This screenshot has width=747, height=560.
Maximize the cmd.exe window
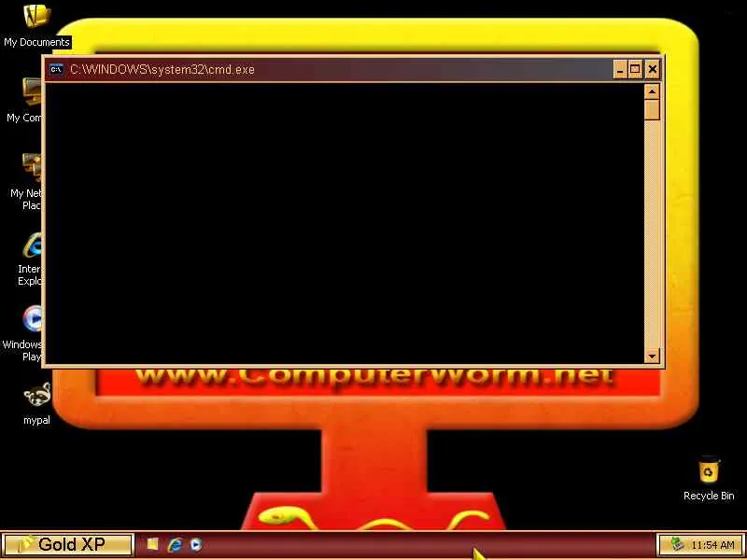(635, 69)
